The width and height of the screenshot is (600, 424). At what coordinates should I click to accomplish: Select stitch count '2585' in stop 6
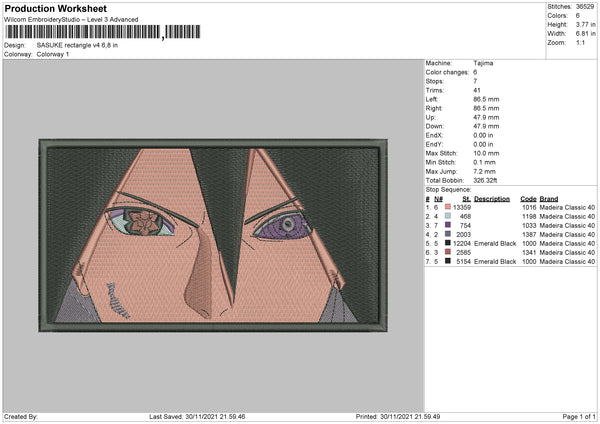tap(464, 253)
